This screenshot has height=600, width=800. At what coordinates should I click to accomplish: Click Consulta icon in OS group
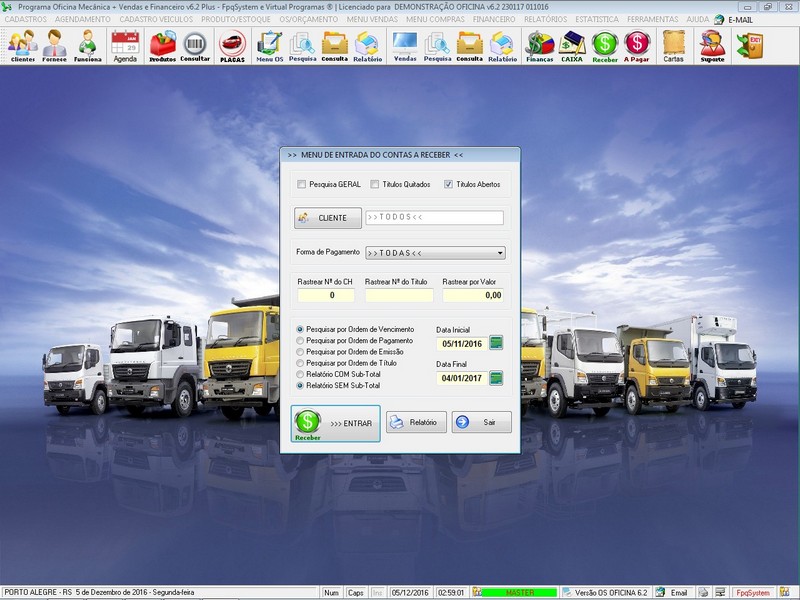click(x=335, y=46)
